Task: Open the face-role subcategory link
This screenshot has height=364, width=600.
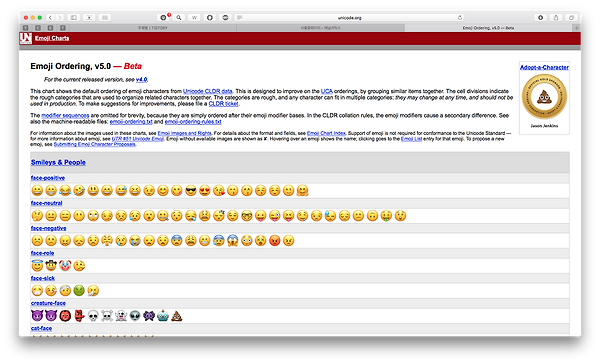Action: (x=42, y=253)
